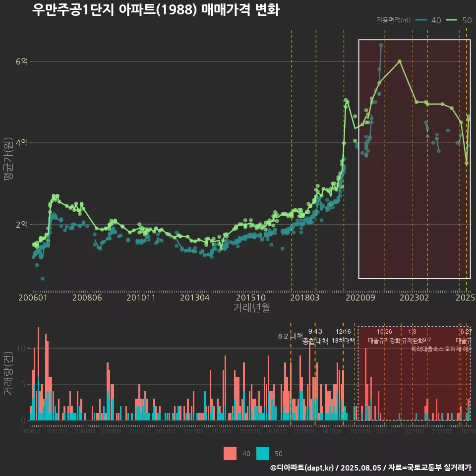Click 200601 on the price chart x-axis
476x476 pixels.
click(33, 297)
